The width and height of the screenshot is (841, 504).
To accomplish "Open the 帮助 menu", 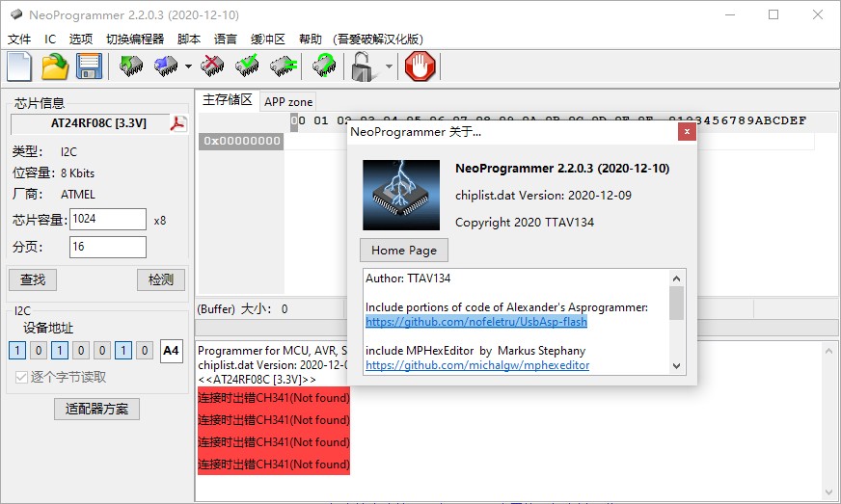I will 310,40.
